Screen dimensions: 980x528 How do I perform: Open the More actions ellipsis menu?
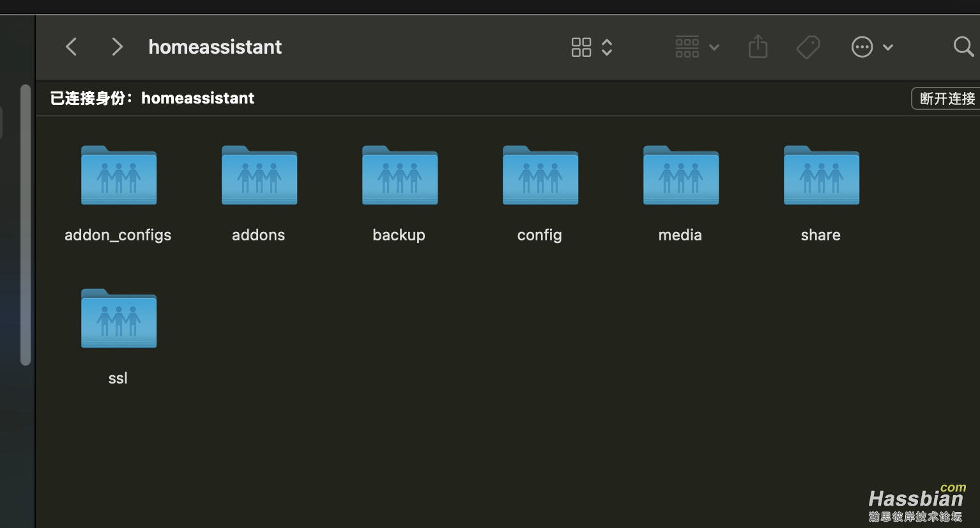click(872, 47)
